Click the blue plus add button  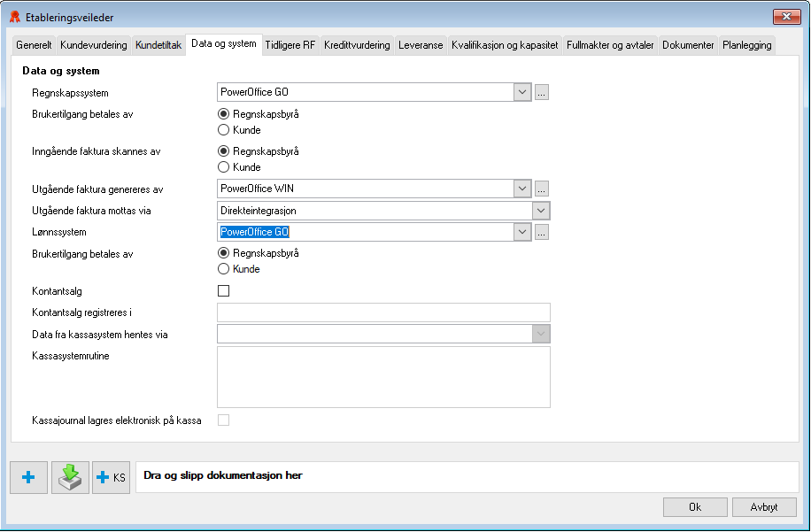28,477
